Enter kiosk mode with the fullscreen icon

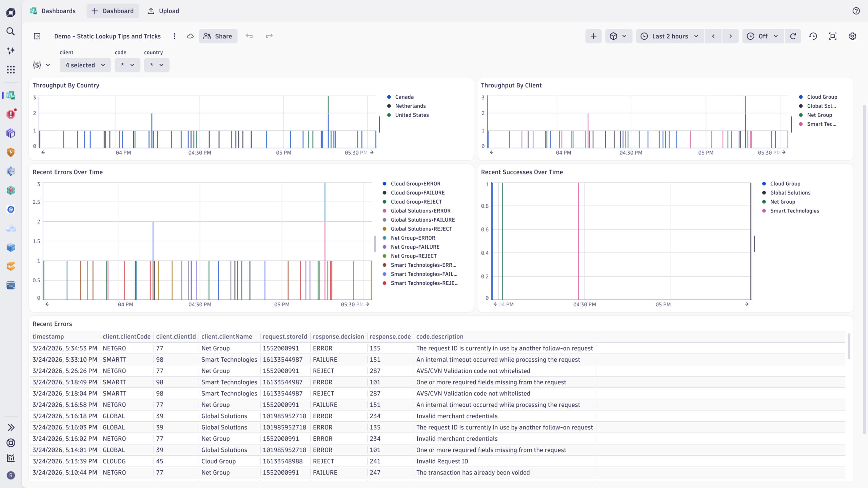tap(832, 36)
